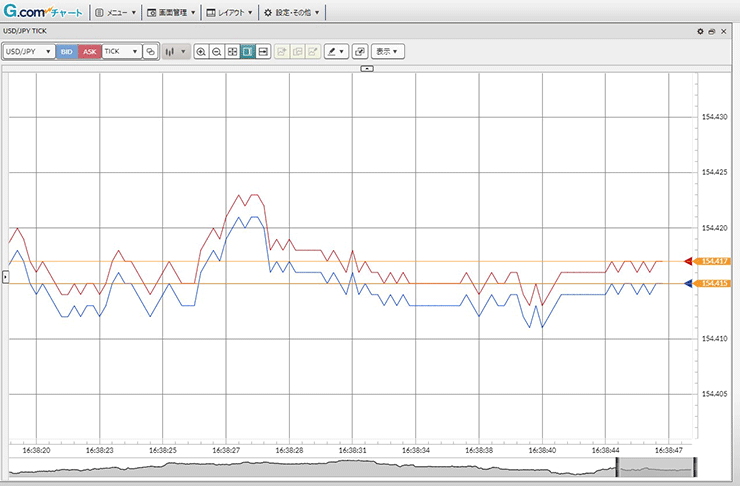Screen dimensions: 740x486
Task: Click the collapse arrow above the chart
Action: [366, 68]
